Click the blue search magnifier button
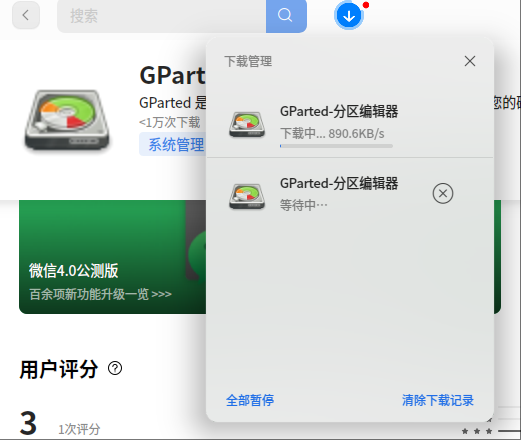Screen dimensions: 521x440 click(x=286, y=16)
